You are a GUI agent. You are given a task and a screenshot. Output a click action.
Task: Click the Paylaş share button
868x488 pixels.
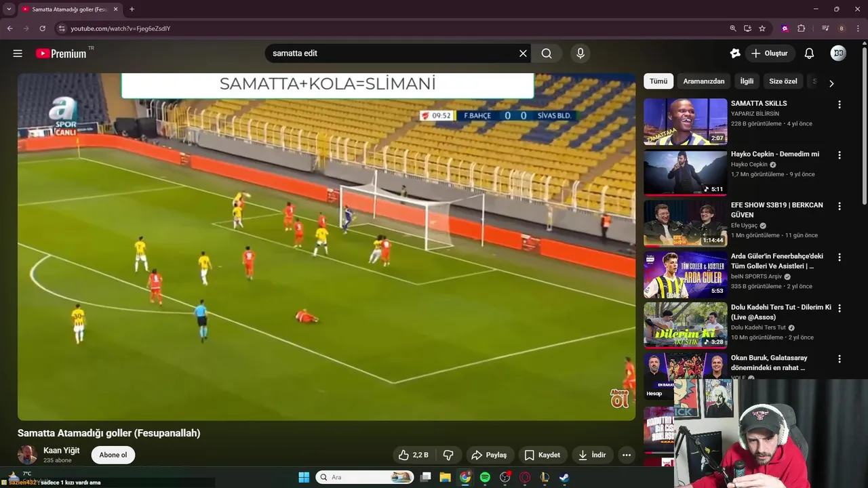click(489, 455)
